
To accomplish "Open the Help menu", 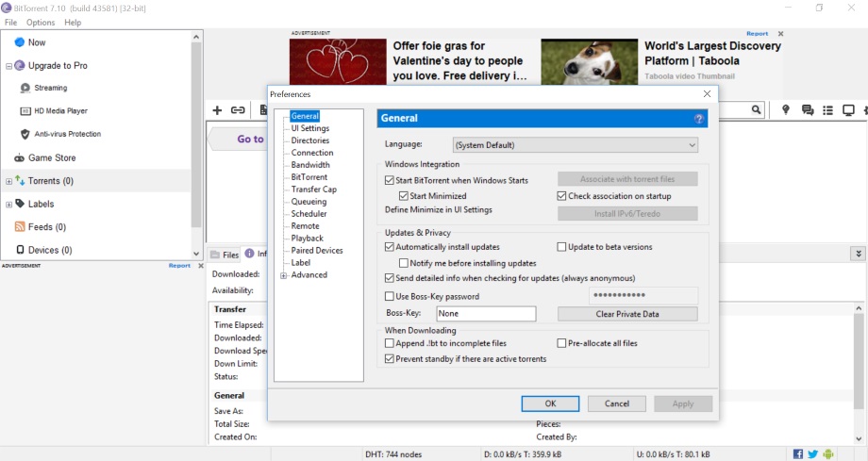I will point(73,23).
